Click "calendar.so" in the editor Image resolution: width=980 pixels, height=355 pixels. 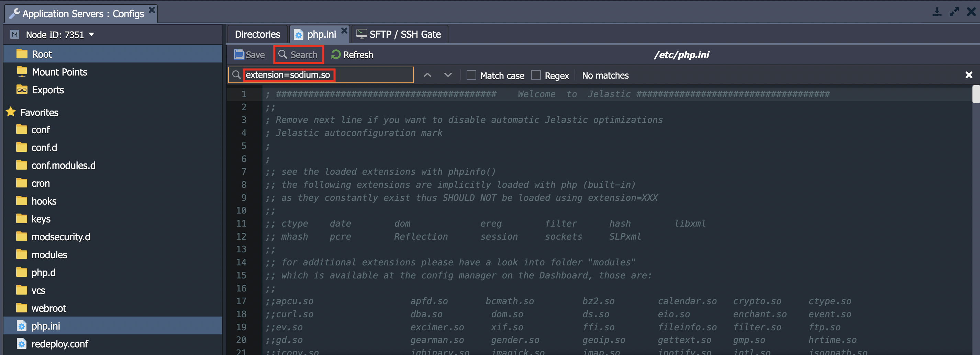(688, 301)
